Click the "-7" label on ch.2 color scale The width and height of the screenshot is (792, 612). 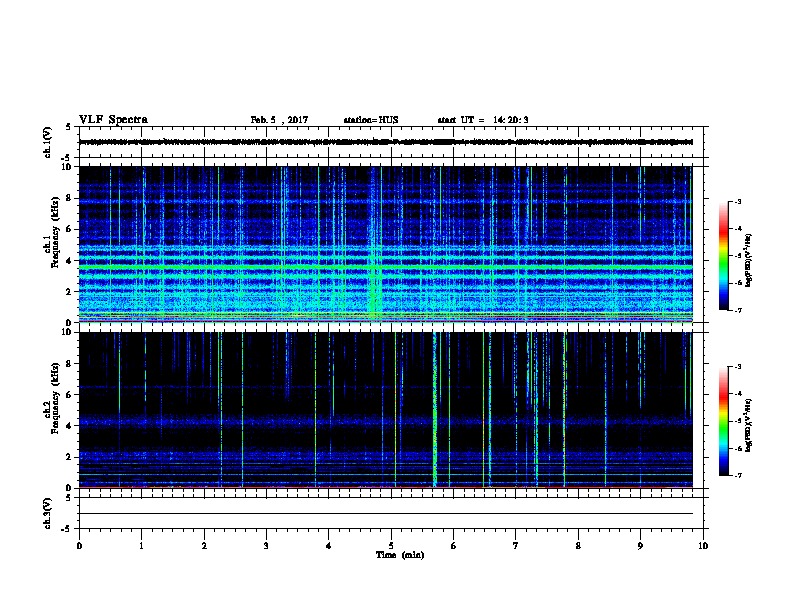click(737, 476)
